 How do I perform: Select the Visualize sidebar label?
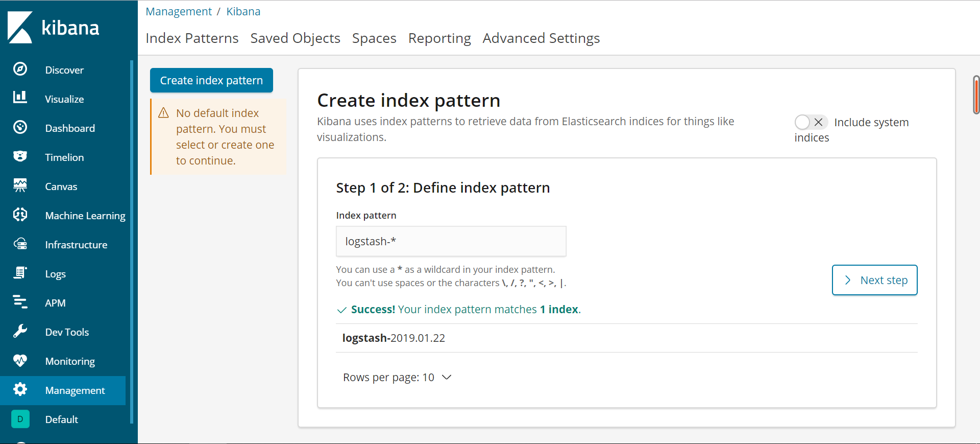[64, 99]
